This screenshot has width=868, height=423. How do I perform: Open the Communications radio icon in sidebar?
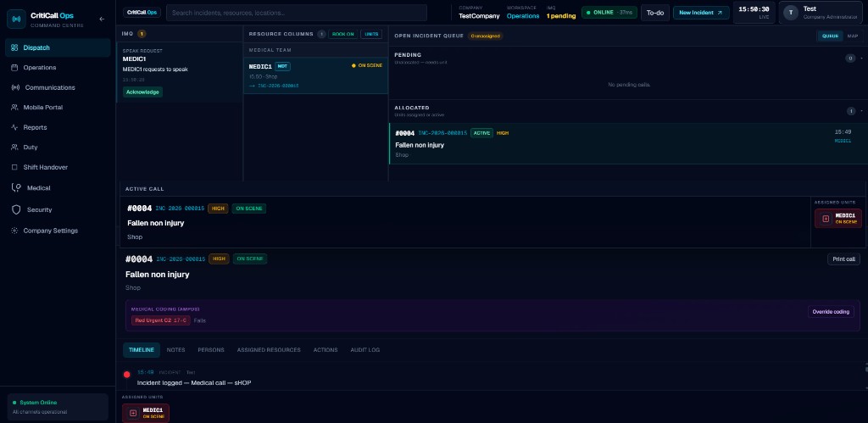tap(15, 87)
